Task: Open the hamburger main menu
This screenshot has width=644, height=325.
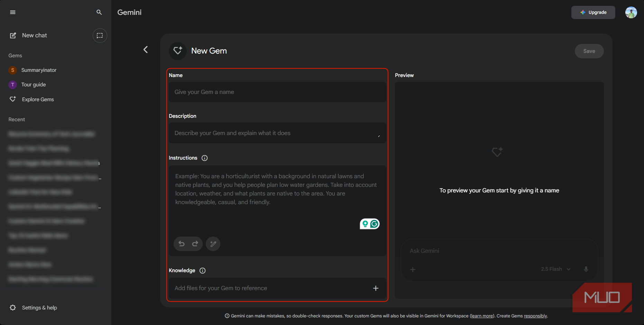Action: click(13, 12)
